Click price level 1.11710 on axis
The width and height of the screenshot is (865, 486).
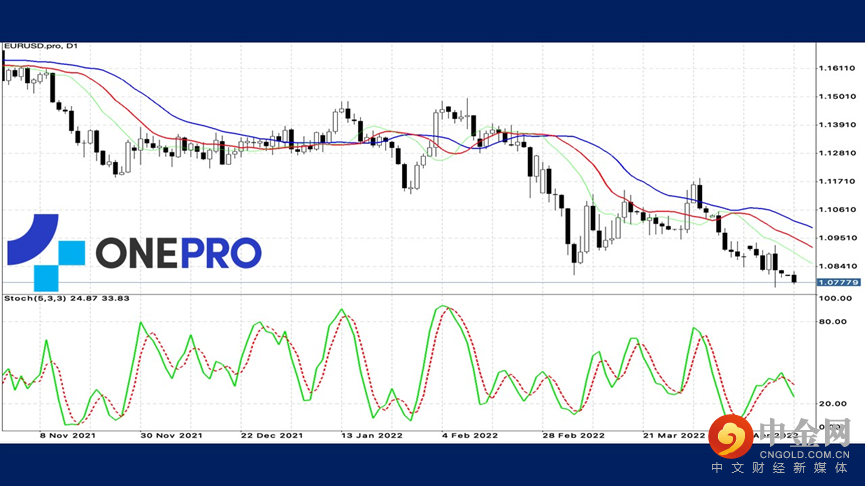click(x=837, y=181)
